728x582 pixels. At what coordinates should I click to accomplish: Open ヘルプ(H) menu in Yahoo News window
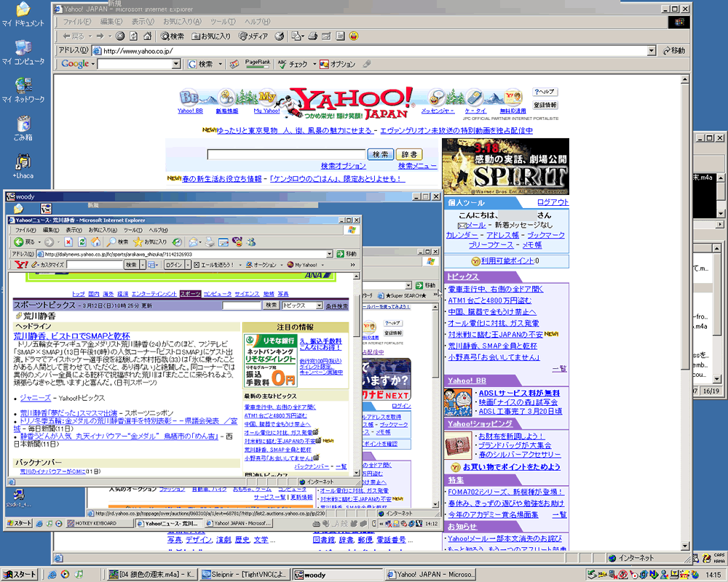tap(158, 230)
